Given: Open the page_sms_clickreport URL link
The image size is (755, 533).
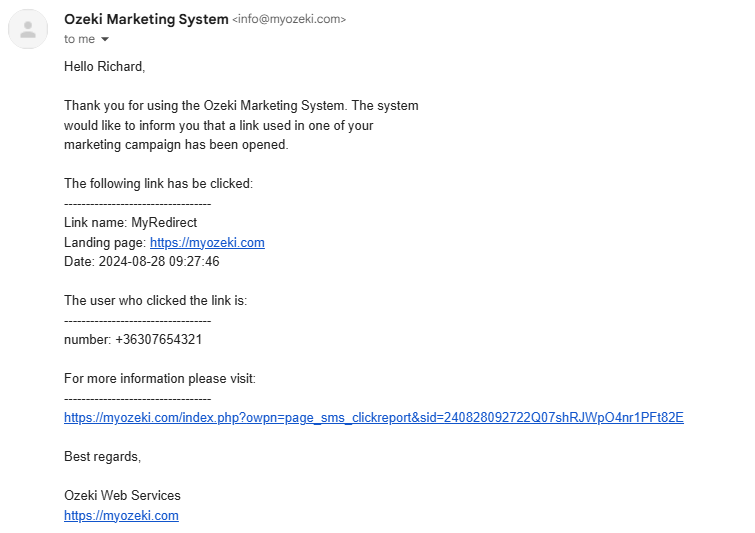Looking at the screenshot, I should click(x=374, y=417).
